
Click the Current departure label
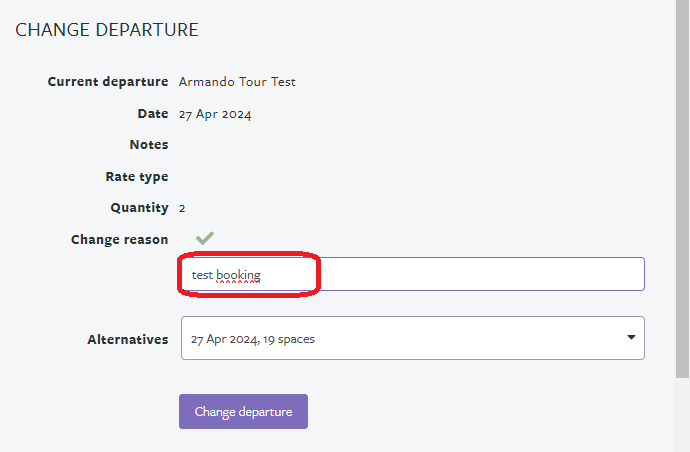pos(108,82)
